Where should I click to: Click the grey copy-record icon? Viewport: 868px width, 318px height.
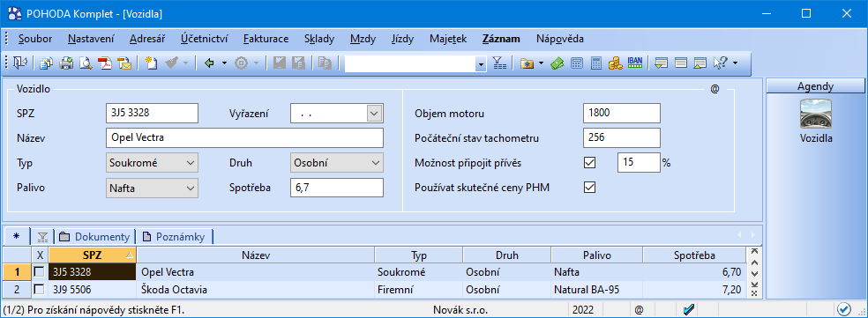coord(325,63)
